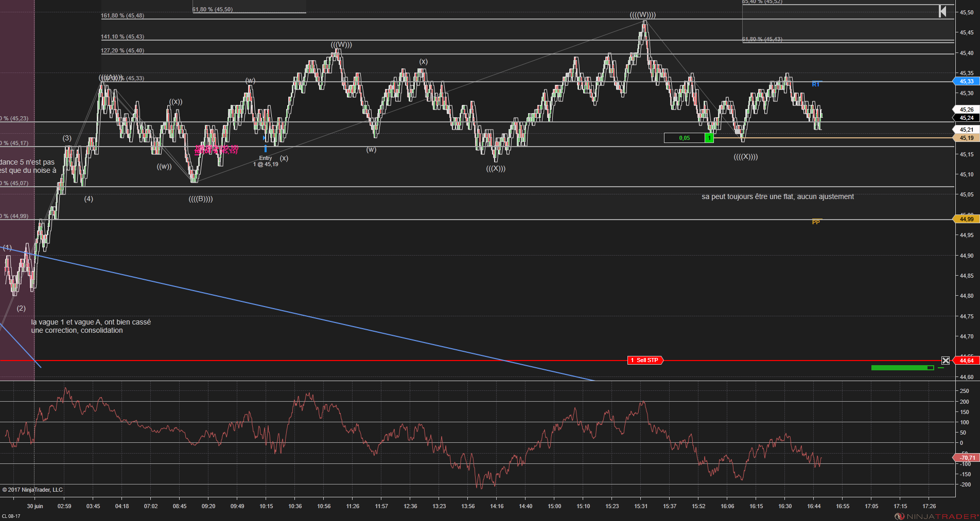Select the -70,71 indicator value marker
The height and width of the screenshot is (521, 980).
click(x=966, y=458)
